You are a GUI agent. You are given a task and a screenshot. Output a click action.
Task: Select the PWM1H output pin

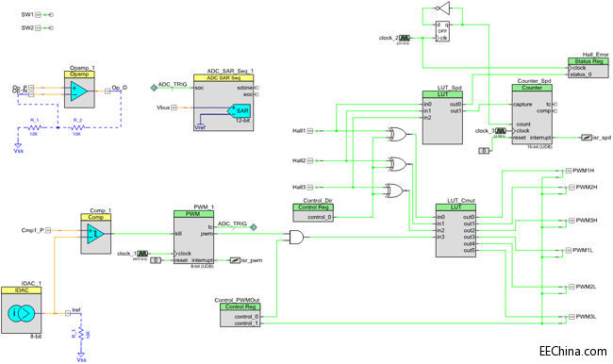(568, 171)
